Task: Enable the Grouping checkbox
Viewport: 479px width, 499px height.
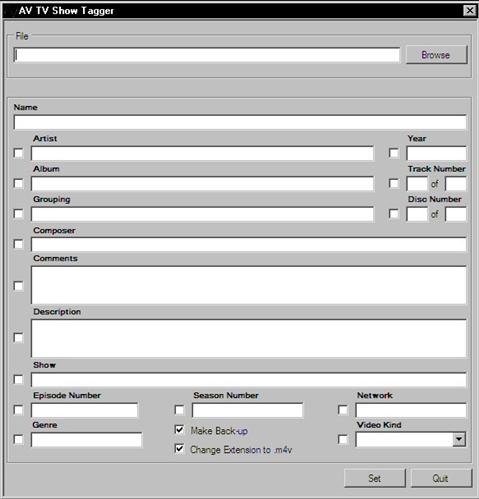Action: click(19, 214)
